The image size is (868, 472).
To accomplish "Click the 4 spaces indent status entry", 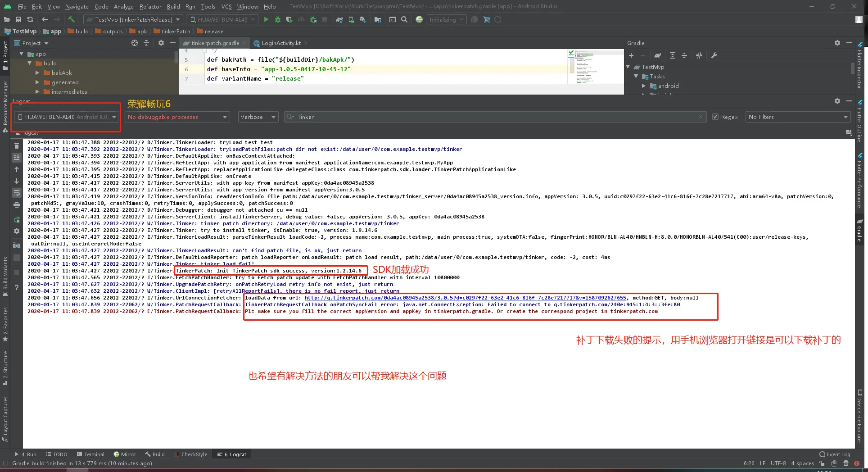I will coord(803,463).
